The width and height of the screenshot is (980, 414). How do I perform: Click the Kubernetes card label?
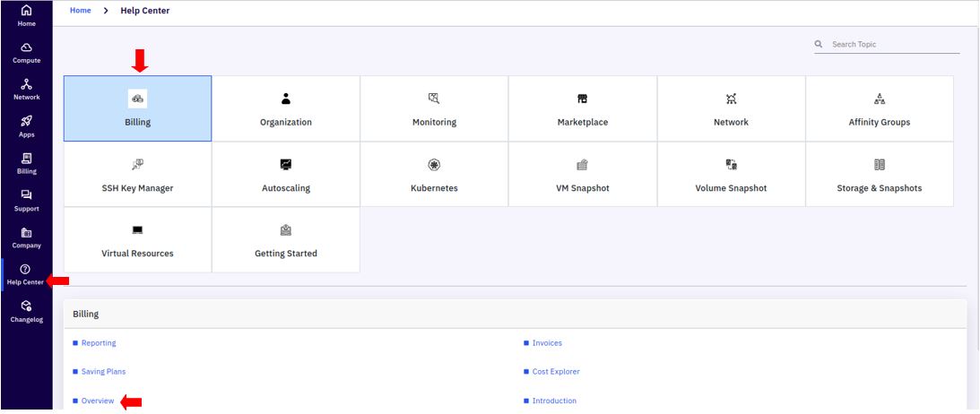tap(434, 188)
